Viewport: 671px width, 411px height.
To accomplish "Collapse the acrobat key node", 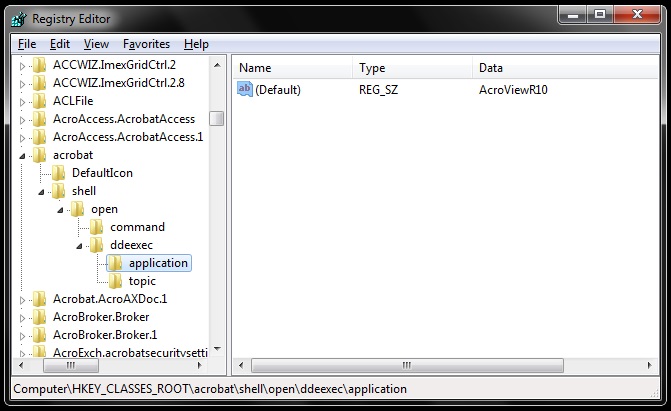I will pos(23,156).
